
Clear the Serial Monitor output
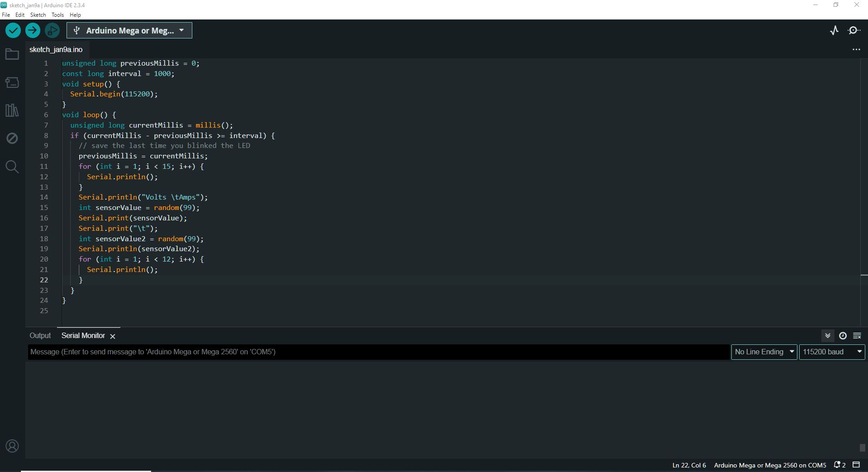[857, 335]
